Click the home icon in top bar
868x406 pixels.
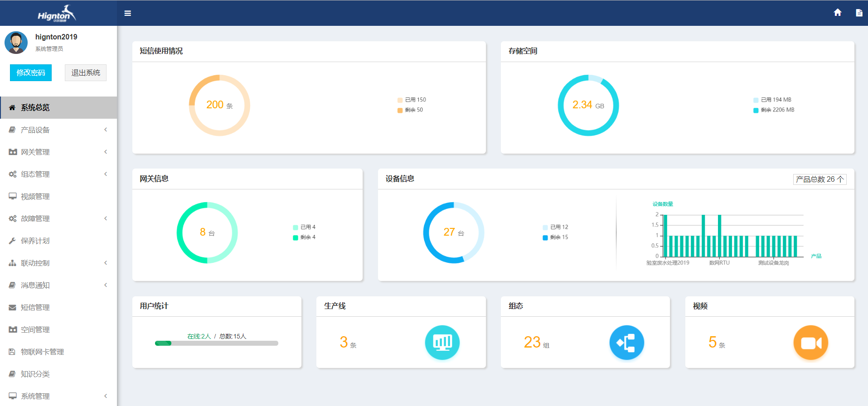click(x=838, y=13)
